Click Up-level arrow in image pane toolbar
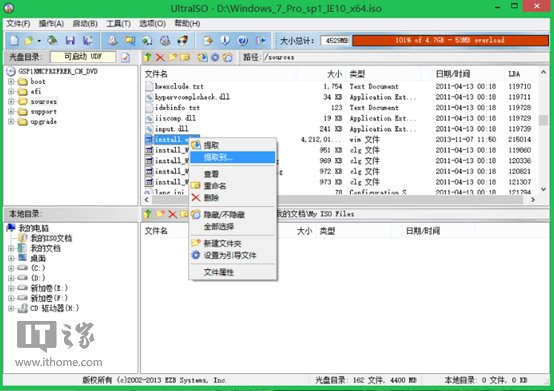 [148, 57]
